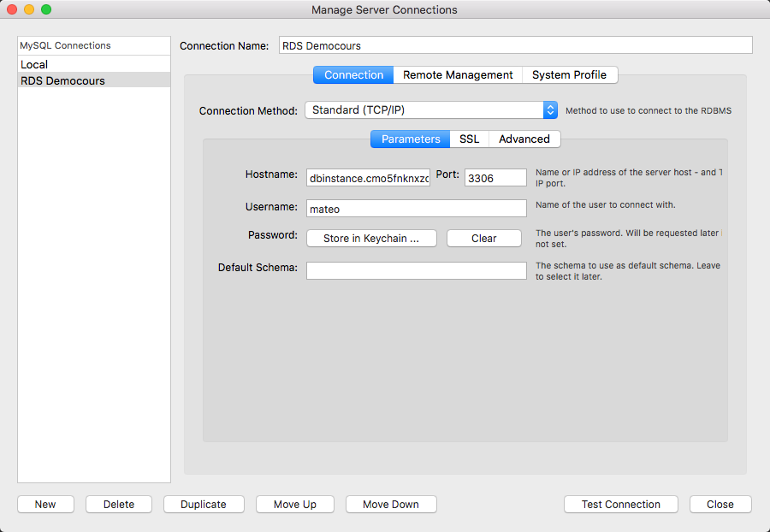The width and height of the screenshot is (770, 532).
Task: Open the Advanced sub-tab
Action: 524,139
